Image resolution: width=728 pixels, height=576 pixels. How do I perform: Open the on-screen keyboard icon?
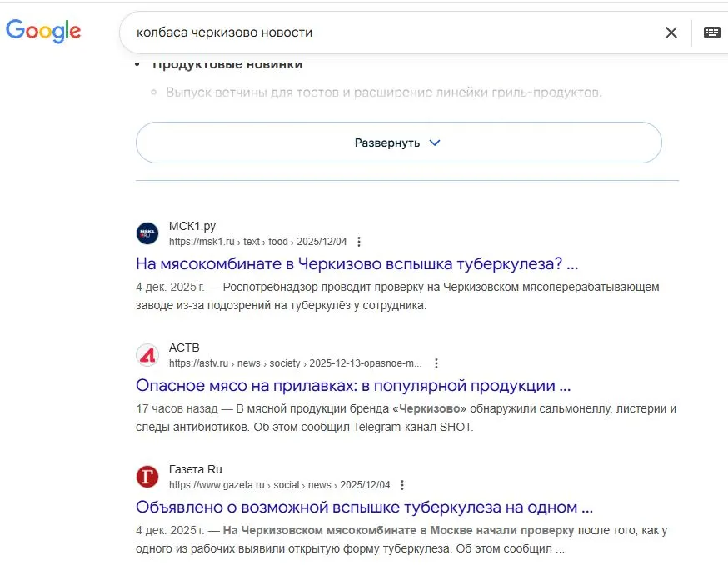tap(712, 33)
